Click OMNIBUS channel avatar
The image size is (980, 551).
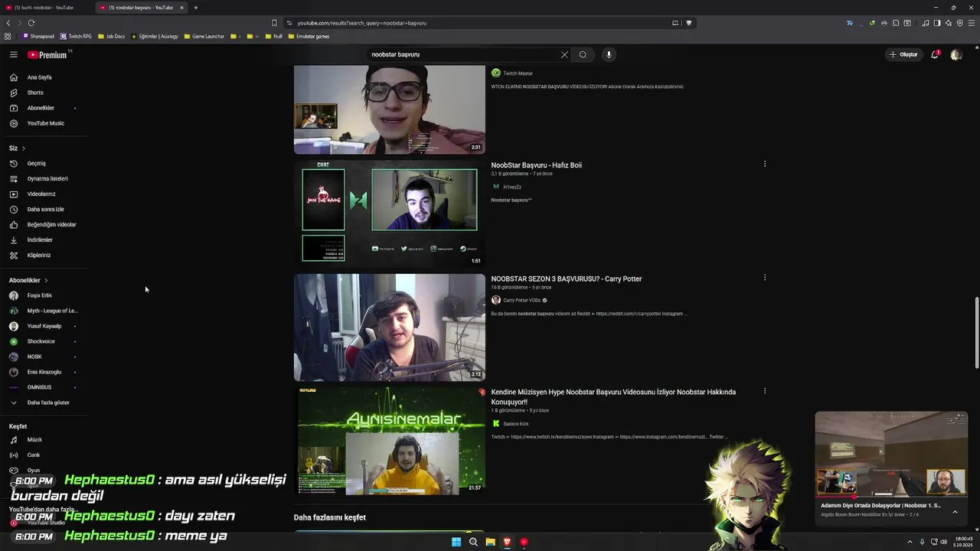pyautogui.click(x=13, y=387)
